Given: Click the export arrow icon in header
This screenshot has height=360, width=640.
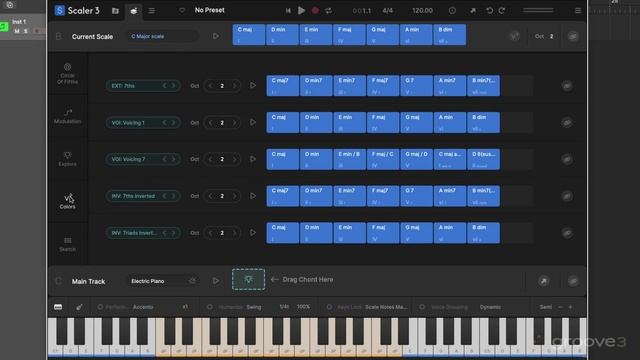Looking at the screenshot, I should pyautogui.click(x=473, y=11).
